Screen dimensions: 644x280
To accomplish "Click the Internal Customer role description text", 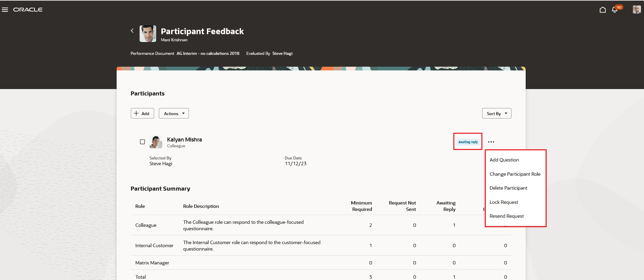I will tap(252, 246).
